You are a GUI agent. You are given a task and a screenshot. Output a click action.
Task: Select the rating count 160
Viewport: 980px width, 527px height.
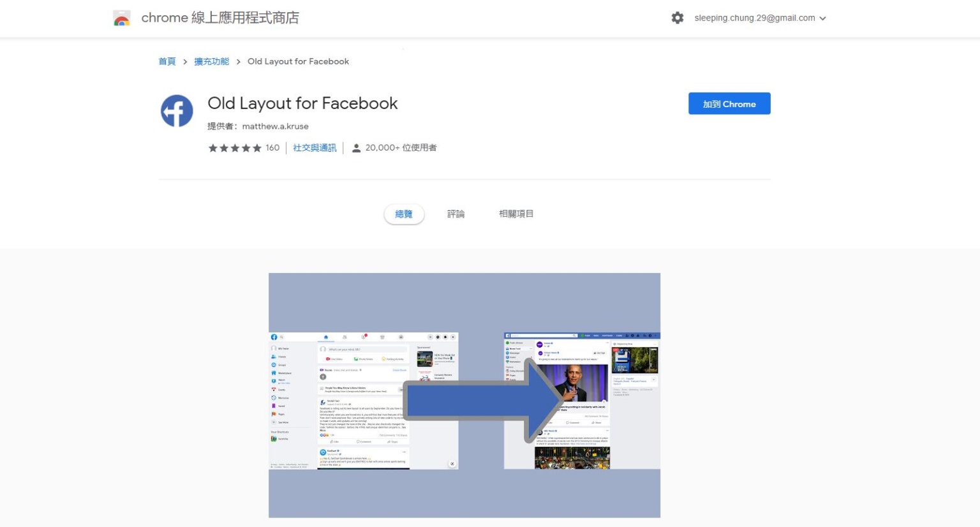point(272,147)
